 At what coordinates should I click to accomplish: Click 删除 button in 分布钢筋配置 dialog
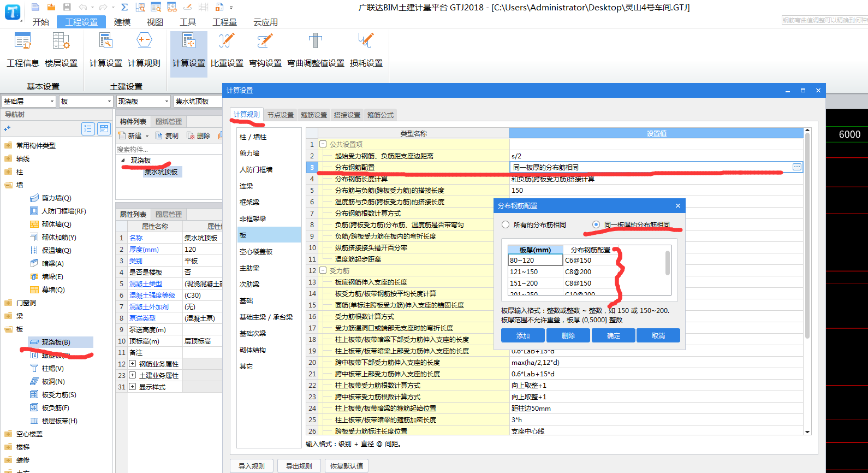point(568,335)
